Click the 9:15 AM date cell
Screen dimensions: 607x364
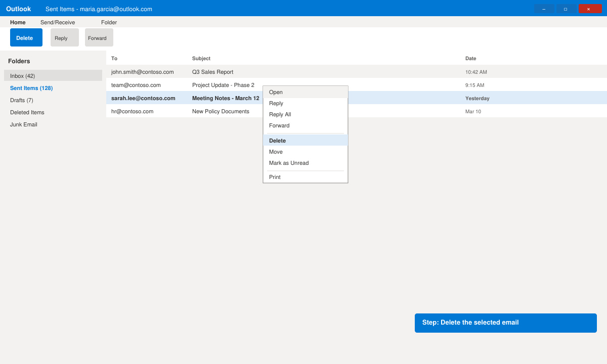pyautogui.click(x=474, y=85)
